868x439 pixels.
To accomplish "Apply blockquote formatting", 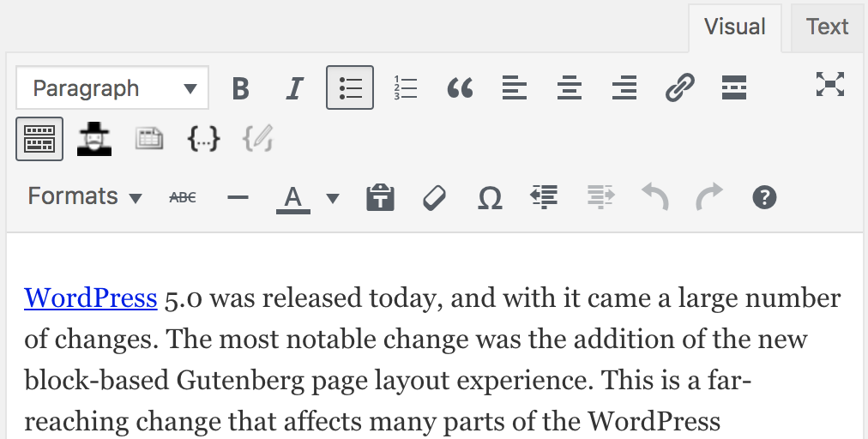I will click(x=460, y=88).
